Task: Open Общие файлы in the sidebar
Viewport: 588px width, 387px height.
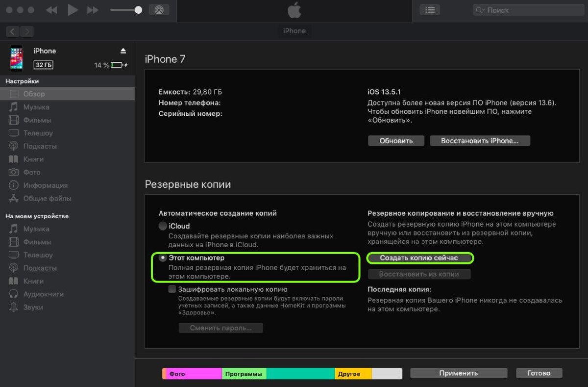Action: coord(67,199)
